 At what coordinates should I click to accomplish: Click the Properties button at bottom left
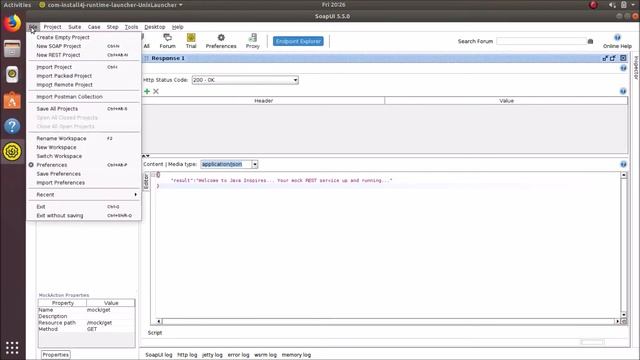tap(56, 355)
